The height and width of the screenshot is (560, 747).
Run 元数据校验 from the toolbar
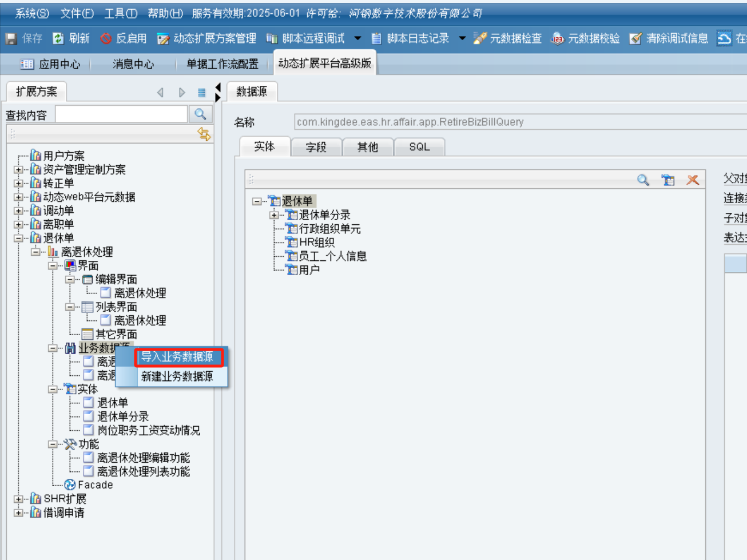[585, 38]
